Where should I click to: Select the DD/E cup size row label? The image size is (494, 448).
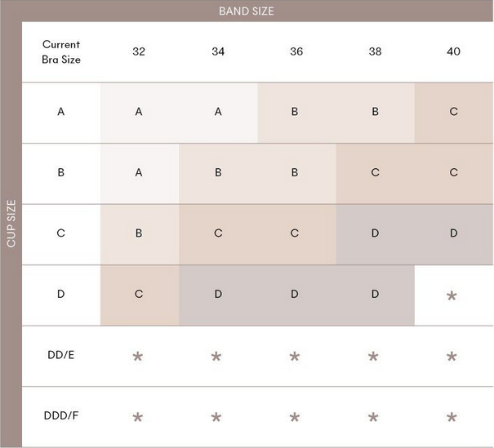61,356
